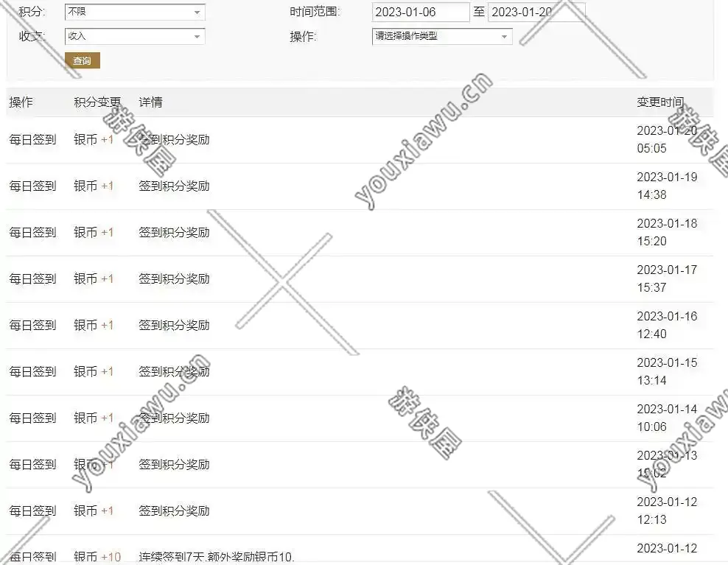Click 银币 +10 in the bottom row
Viewport: 728px width, 565px height.
click(x=97, y=557)
